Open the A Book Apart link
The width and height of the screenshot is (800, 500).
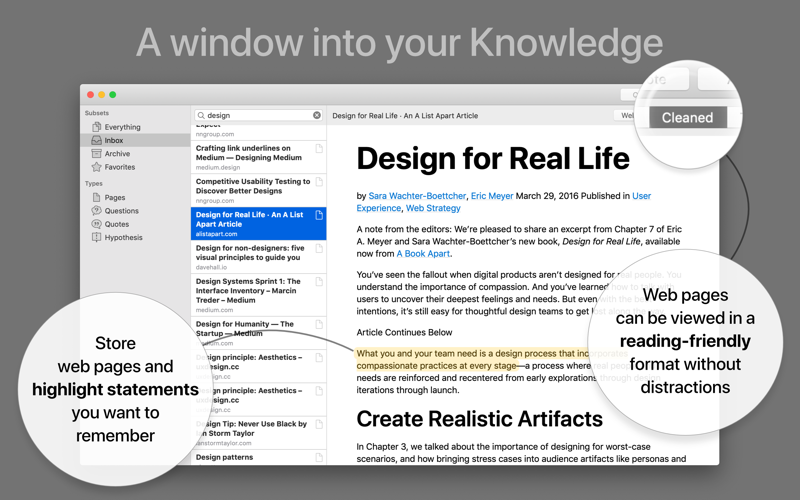click(423, 254)
